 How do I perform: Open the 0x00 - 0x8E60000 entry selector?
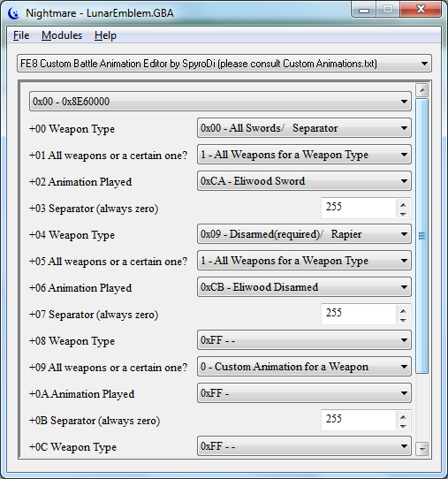(220, 101)
